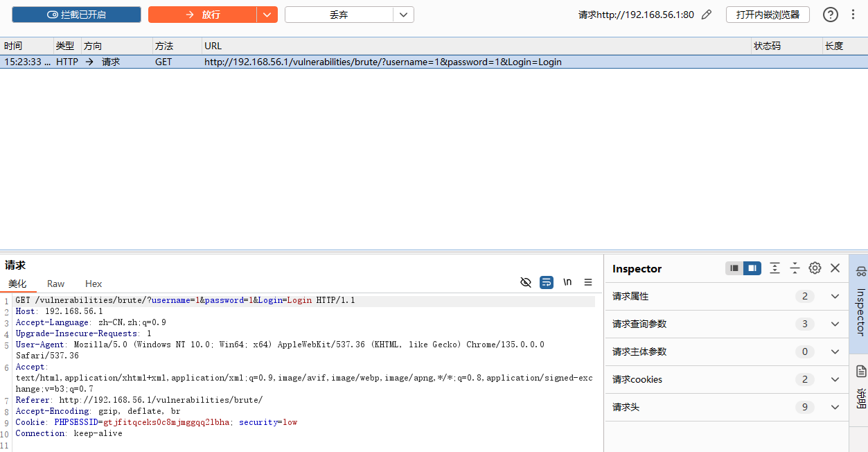Screen dimensions: 868x452
Task: Open Inspector settings gear
Action: tap(815, 268)
